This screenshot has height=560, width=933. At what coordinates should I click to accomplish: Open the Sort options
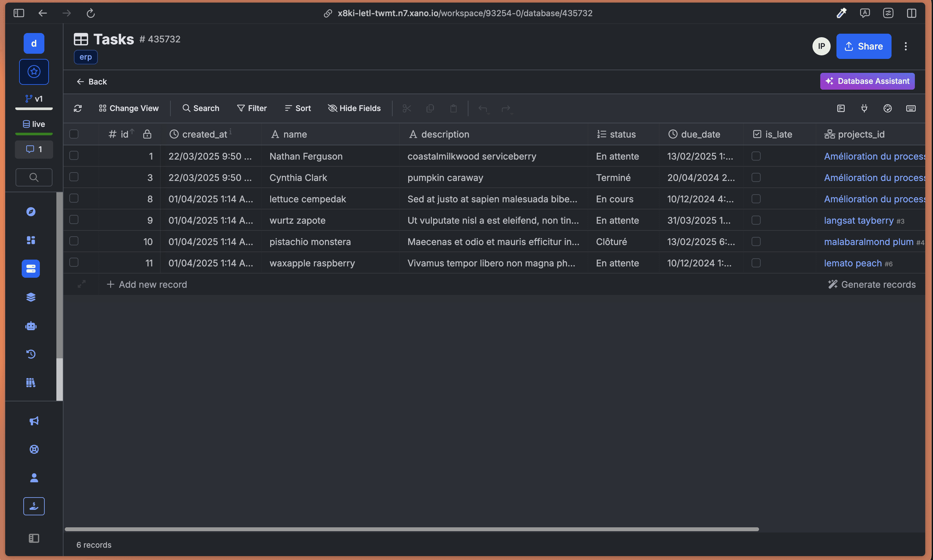click(x=298, y=108)
